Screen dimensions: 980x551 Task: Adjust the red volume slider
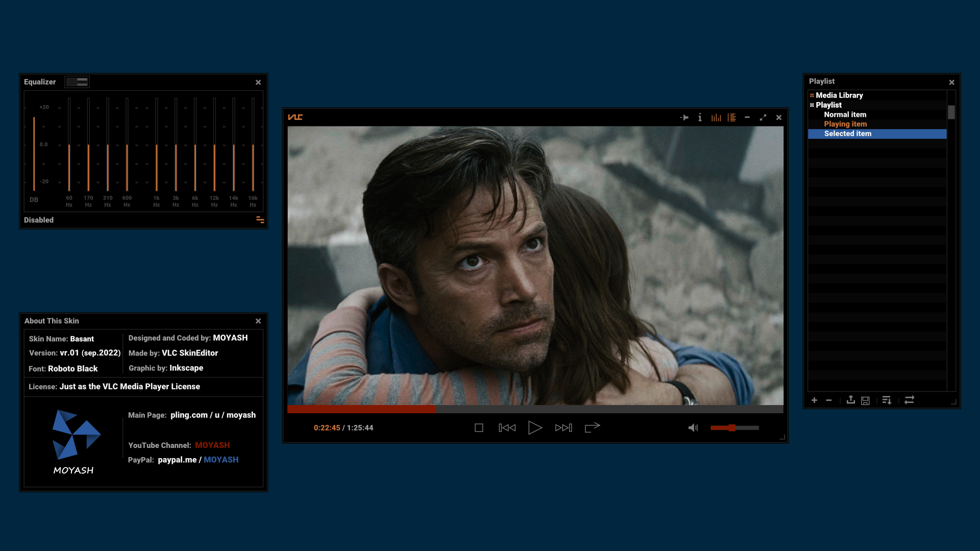[733, 428]
